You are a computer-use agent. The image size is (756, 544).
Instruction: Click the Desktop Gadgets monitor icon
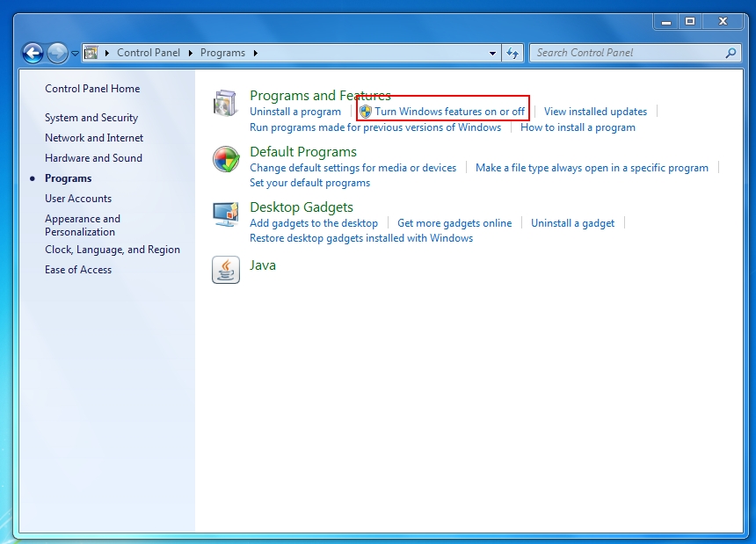point(226,214)
